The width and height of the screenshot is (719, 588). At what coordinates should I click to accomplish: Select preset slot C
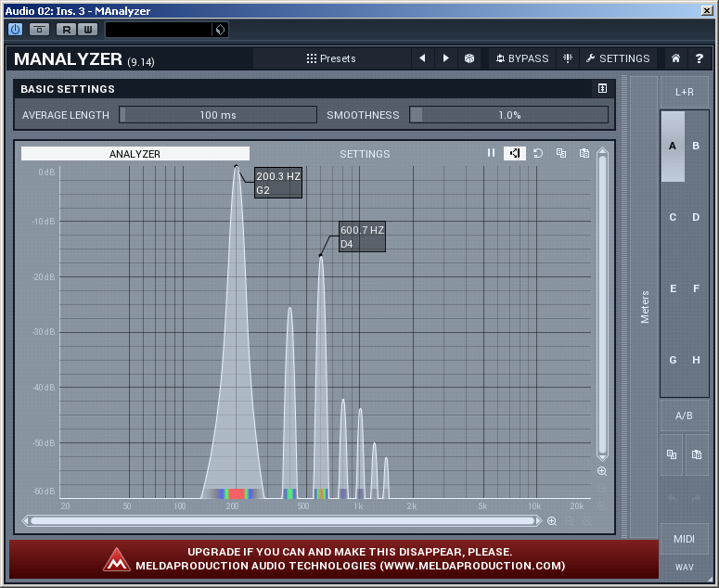673,217
